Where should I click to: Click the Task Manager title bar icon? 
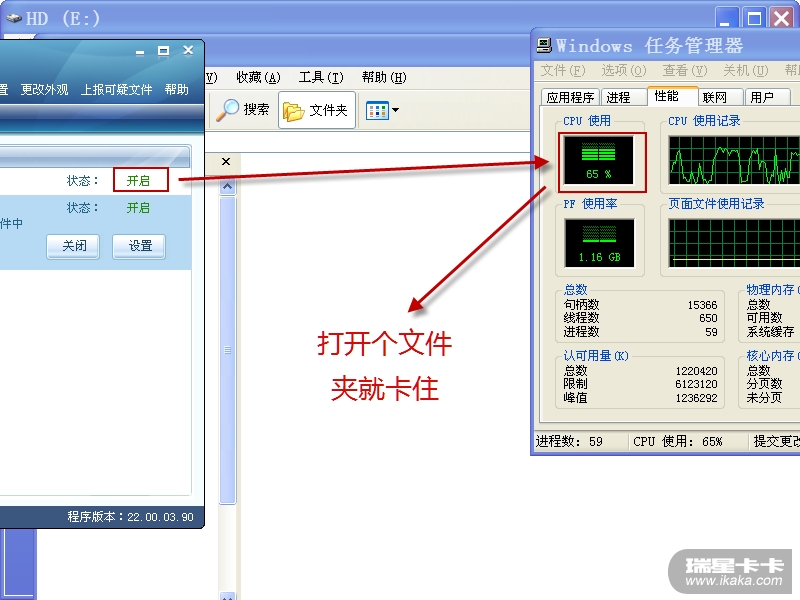tap(544, 45)
